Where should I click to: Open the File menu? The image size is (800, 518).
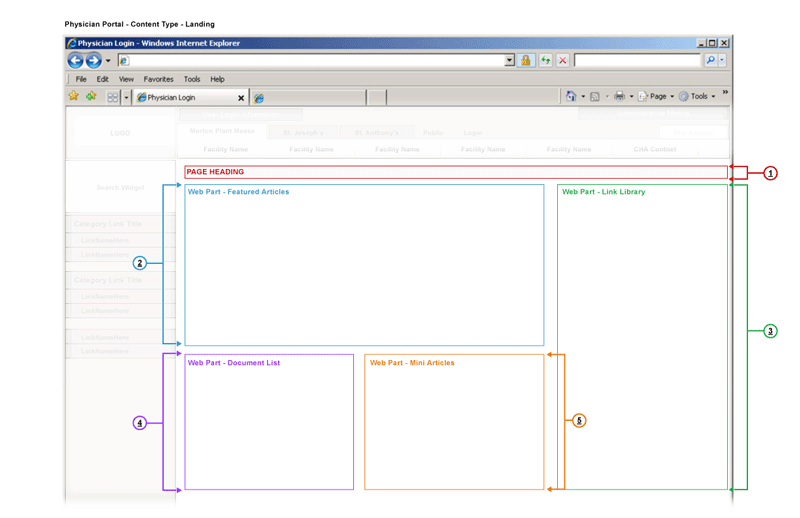(x=81, y=79)
